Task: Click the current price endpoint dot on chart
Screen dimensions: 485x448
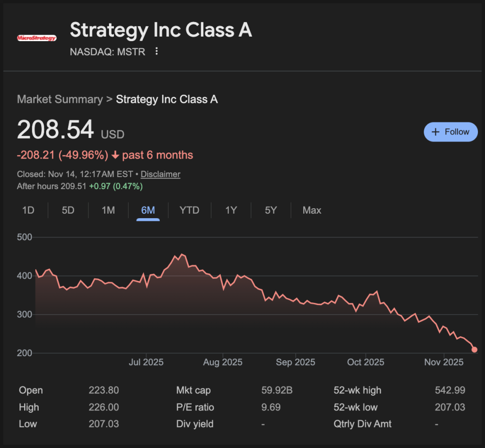Action: click(x=474, y=350)
